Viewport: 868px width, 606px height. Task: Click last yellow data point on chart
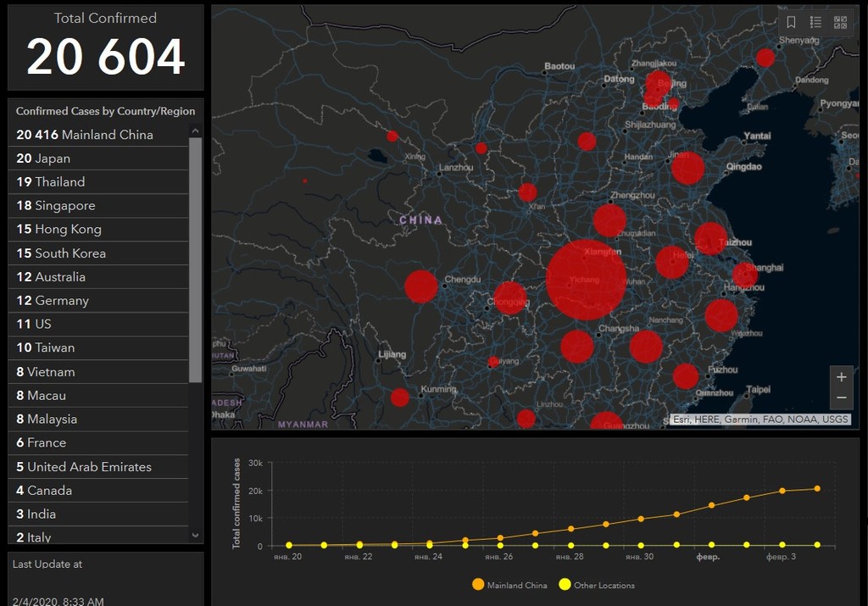817,545
